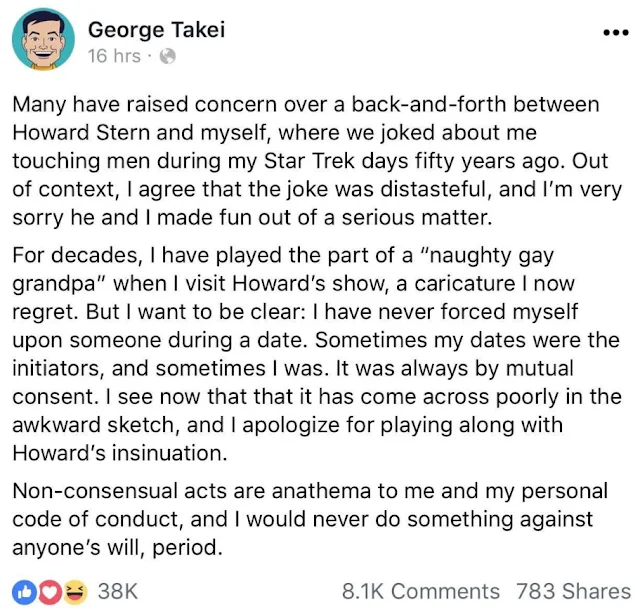The image size is (640, 609).
Task: Click George Takei's cartoon profile picture
Action: [x=44, y=41]
